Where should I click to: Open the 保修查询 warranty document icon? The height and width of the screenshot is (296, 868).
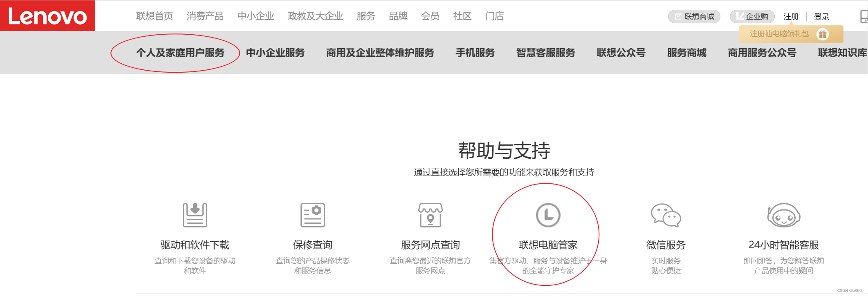click(x=313, y=215)
